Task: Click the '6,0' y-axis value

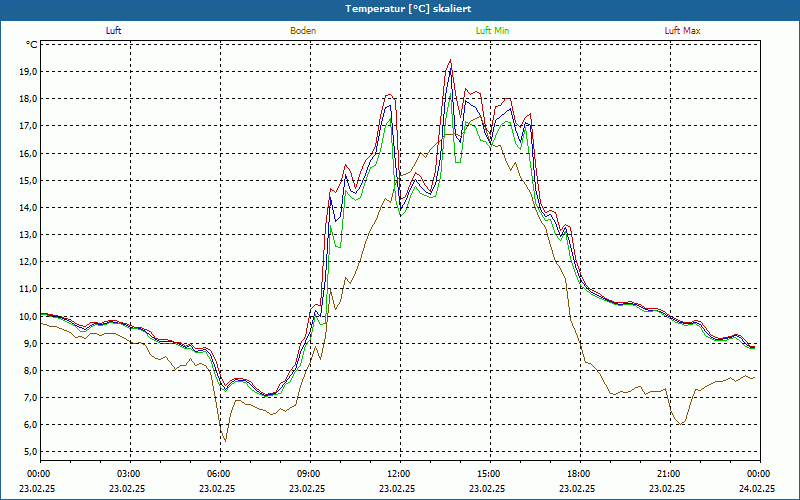Action: [x=30, y=424]
